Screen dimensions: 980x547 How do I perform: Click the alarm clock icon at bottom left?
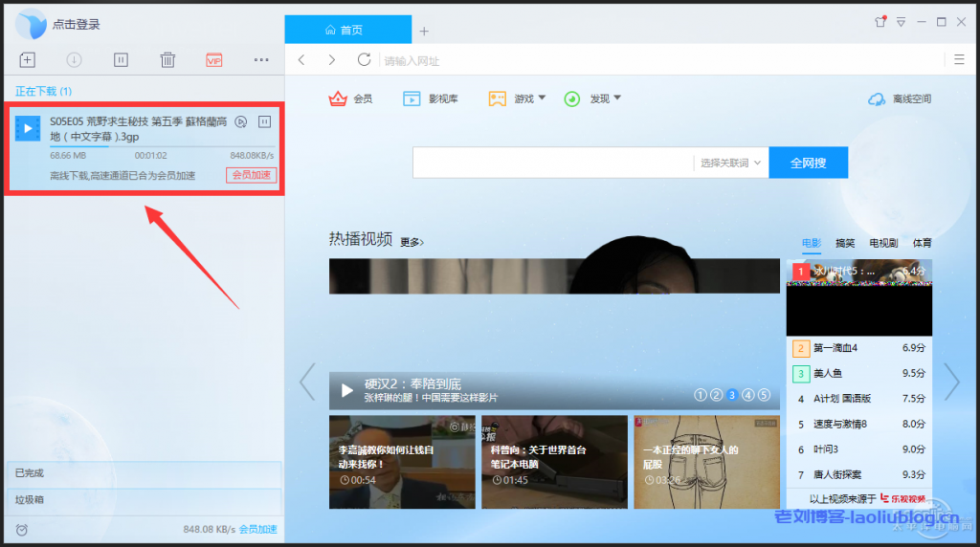pos(22,529)
